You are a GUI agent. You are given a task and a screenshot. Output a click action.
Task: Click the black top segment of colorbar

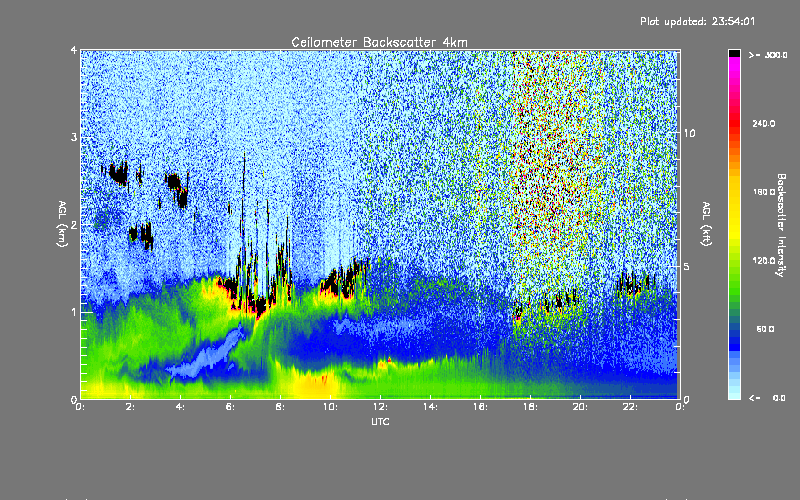734,53
